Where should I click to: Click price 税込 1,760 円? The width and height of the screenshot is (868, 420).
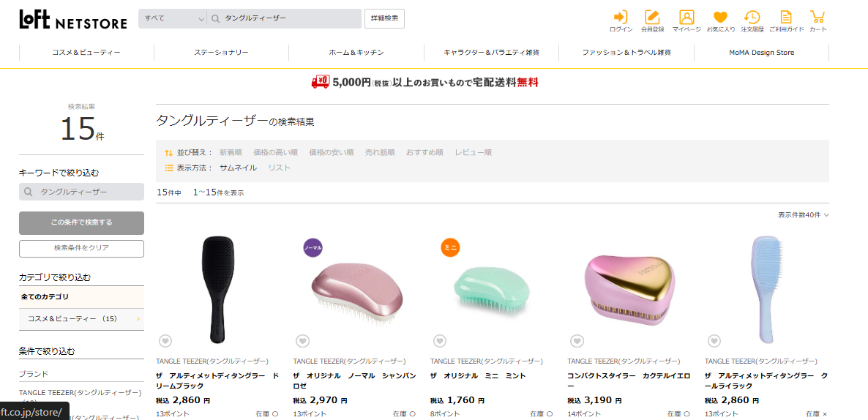tap(457, 400)
